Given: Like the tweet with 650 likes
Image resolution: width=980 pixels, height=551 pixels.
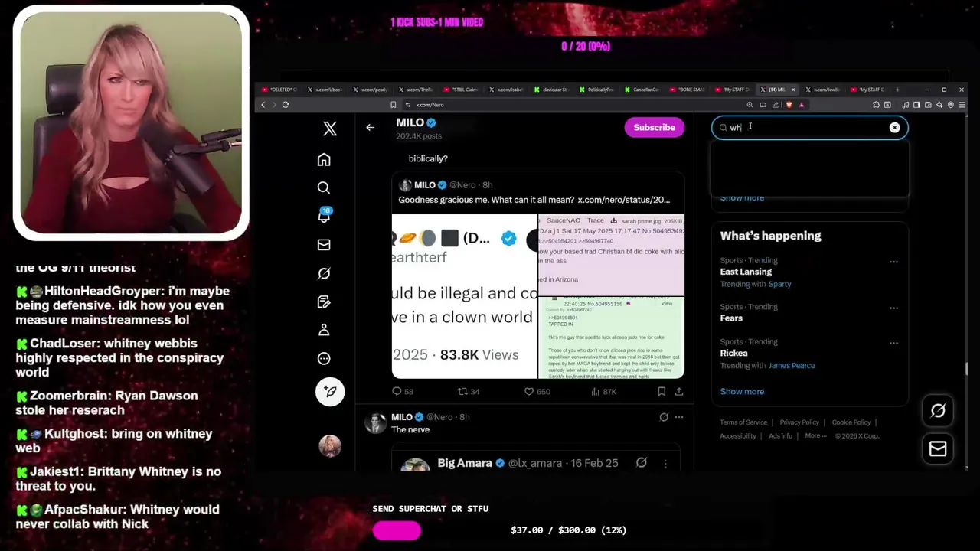Looking at the screenshot, I should (537, 391).
